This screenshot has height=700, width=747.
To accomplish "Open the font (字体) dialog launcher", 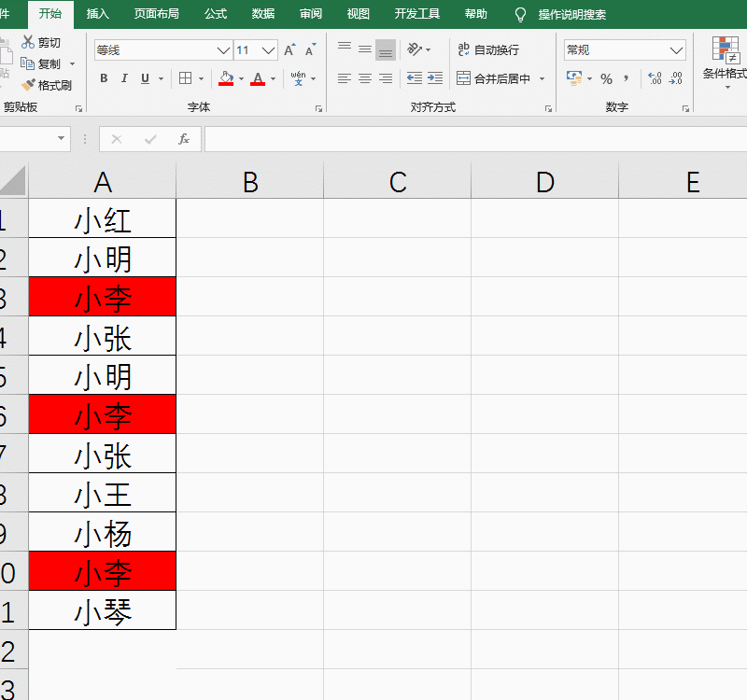I will 318,109.
